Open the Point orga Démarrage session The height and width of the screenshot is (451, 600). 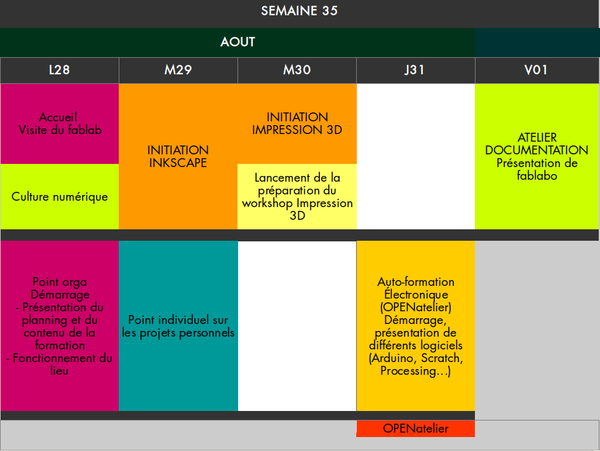59,325
